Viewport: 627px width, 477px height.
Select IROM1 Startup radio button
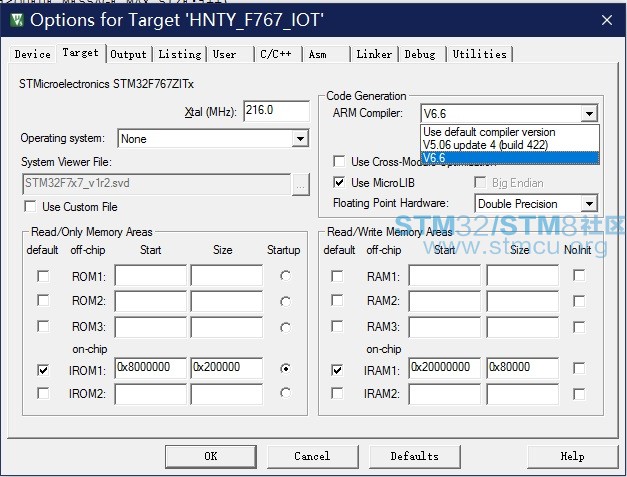point(286,368)
